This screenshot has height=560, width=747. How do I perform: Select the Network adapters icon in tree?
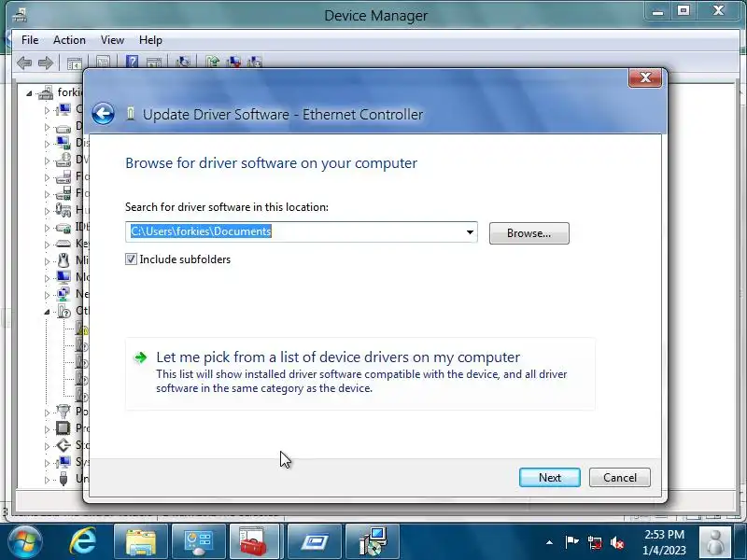point(63,294)
